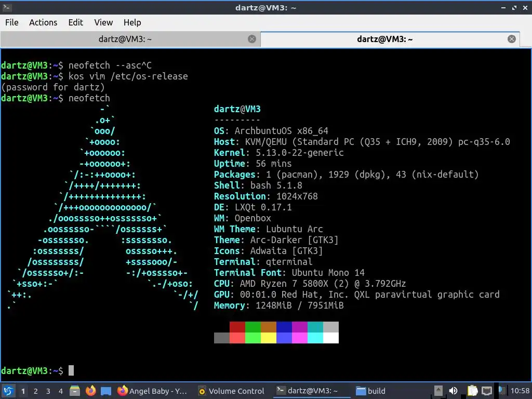Select the second dartz@VM3 terminal tab
Viewport: 532px width, 399px height.
point(385,39)
